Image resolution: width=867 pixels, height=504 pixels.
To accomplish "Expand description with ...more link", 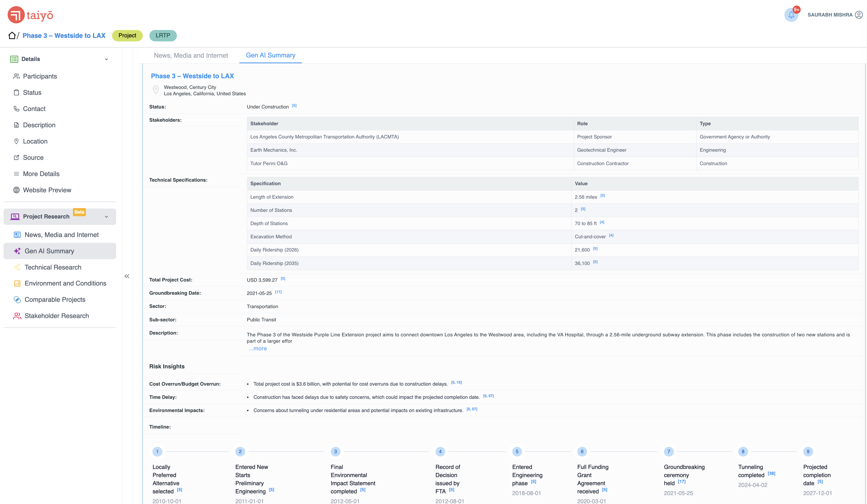I will (x=258, y=349).
